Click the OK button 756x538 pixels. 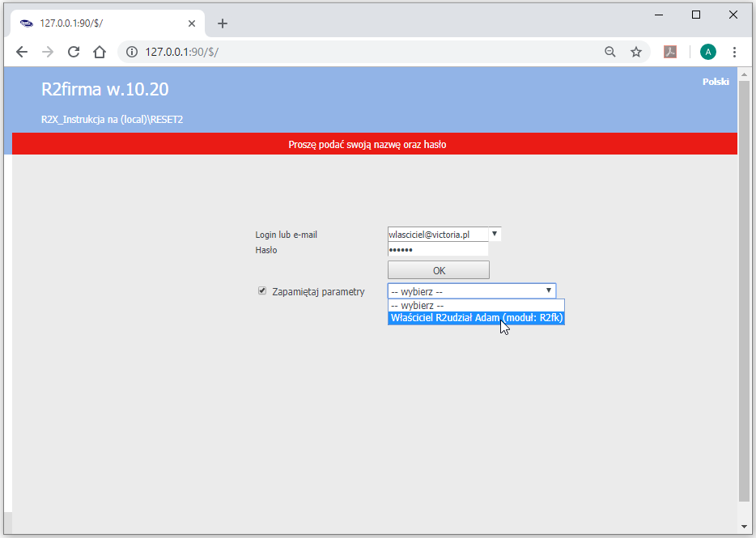pos(438,270)
